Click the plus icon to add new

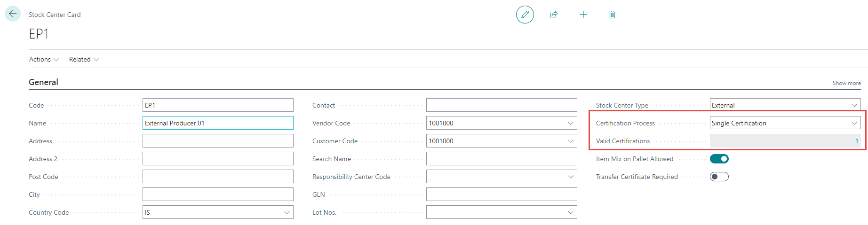(583, 15)
